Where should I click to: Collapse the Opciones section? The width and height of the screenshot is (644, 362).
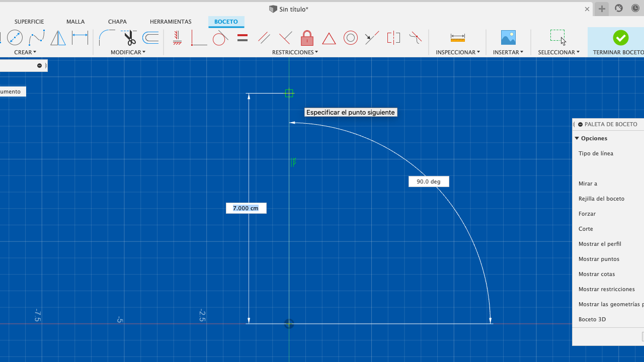click(x=577, y=138)
